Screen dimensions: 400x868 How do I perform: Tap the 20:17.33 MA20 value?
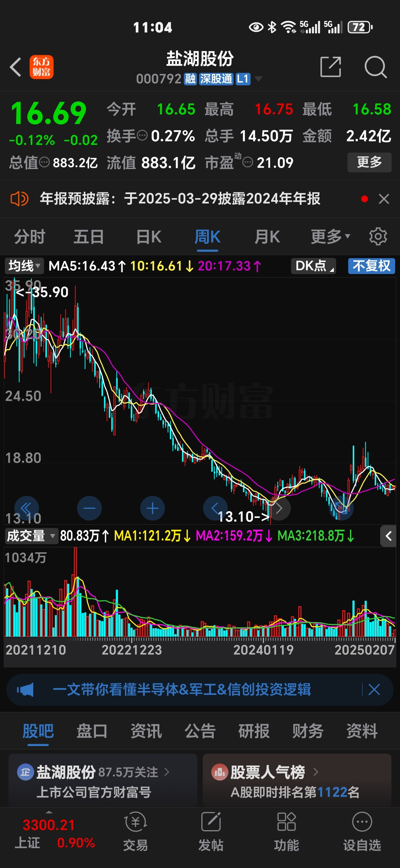[230, 266]
